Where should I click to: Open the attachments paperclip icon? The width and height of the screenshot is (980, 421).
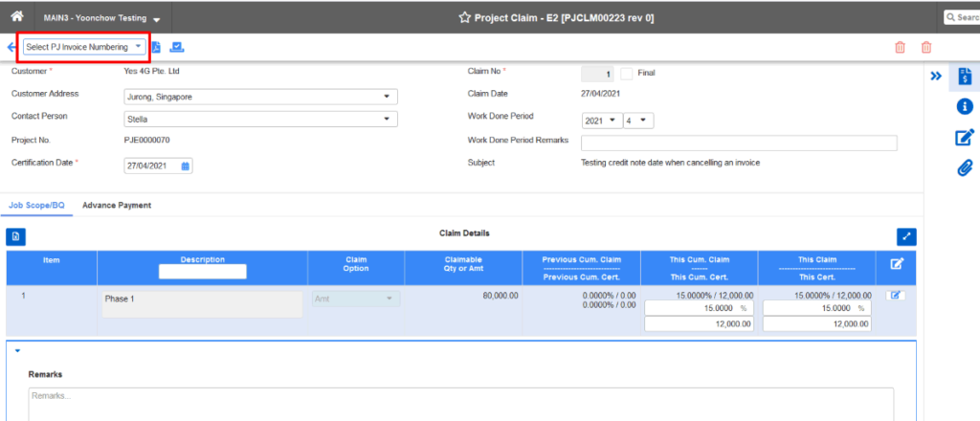pyautogui.click(x=965, y=167)
